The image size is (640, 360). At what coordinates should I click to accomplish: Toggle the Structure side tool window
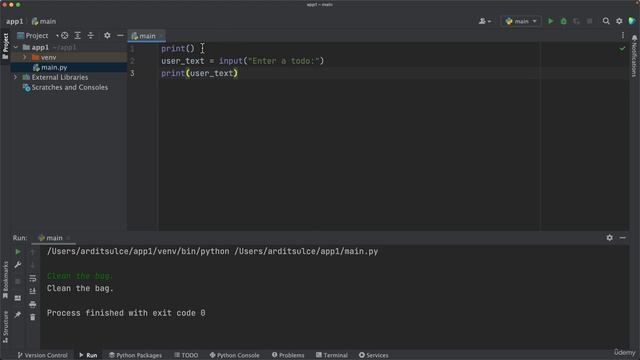[5, 327]
